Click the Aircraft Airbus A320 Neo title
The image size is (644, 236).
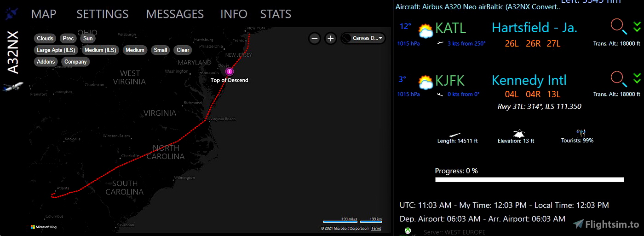point(478,7)
